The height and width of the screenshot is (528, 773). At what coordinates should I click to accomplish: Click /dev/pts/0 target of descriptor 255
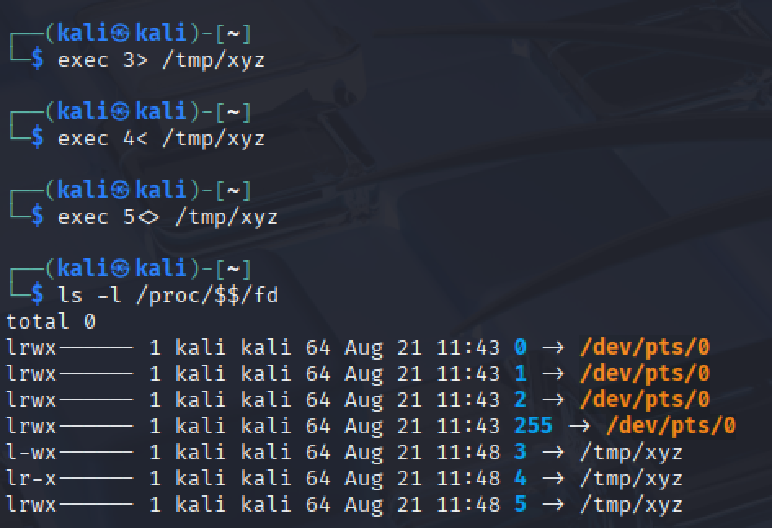tap(671, 425)
